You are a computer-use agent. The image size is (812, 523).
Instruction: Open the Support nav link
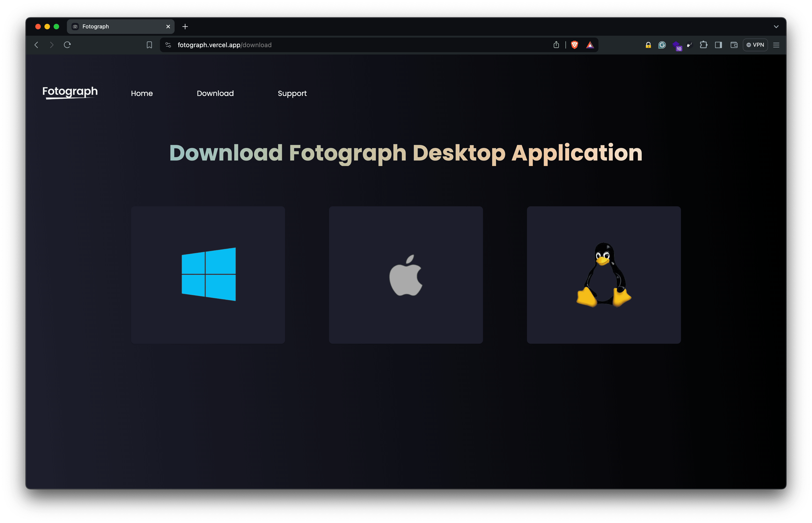(292, 93)
